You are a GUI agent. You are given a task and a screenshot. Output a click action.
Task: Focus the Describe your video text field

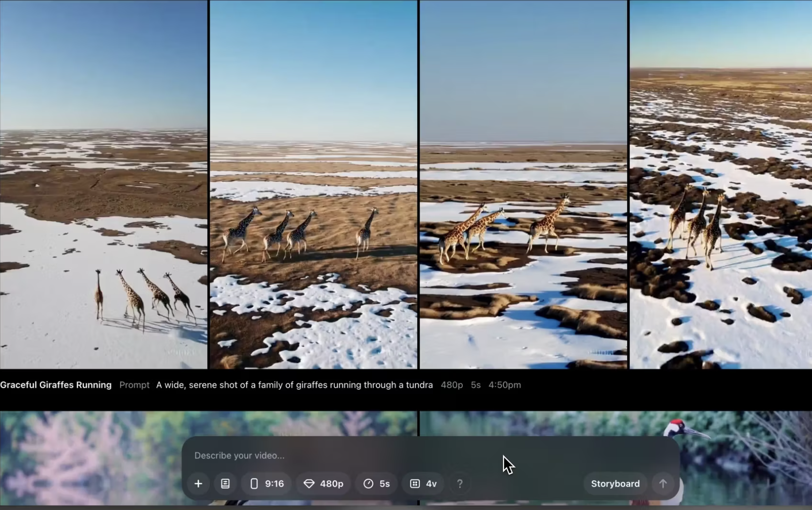(340, 455)
